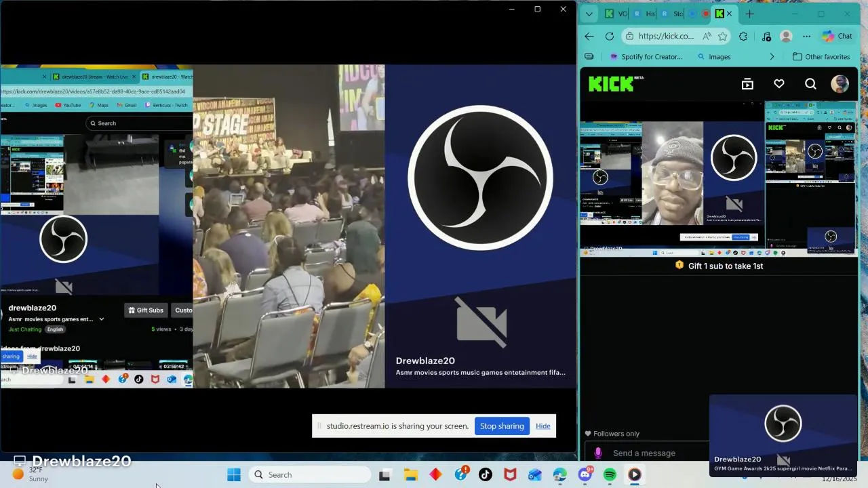This screenshot has width=868, height=488.
Task: Switch to the Kick tab labeled VO
Action: click(616, 14)
